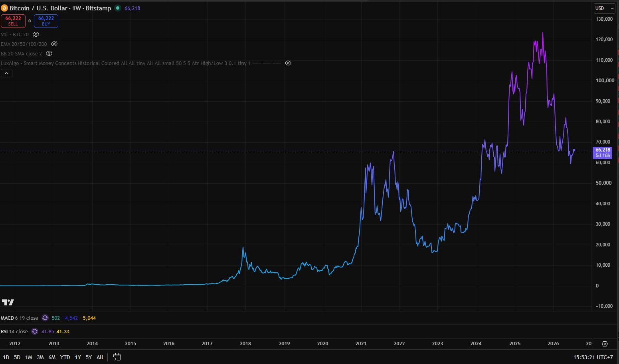This screenshot has height=364, width=619.
Task: Collapse the indicator legend with chevron
Action: coord(6,73)
